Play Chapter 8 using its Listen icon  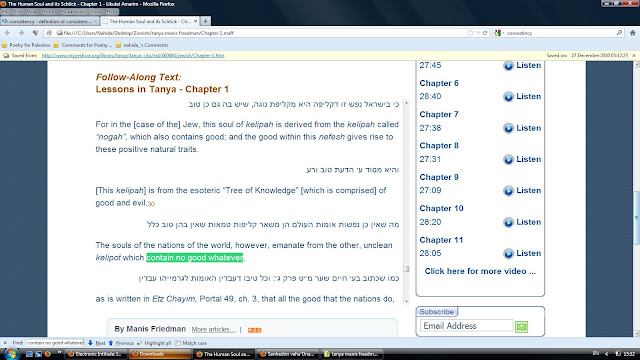508,160
